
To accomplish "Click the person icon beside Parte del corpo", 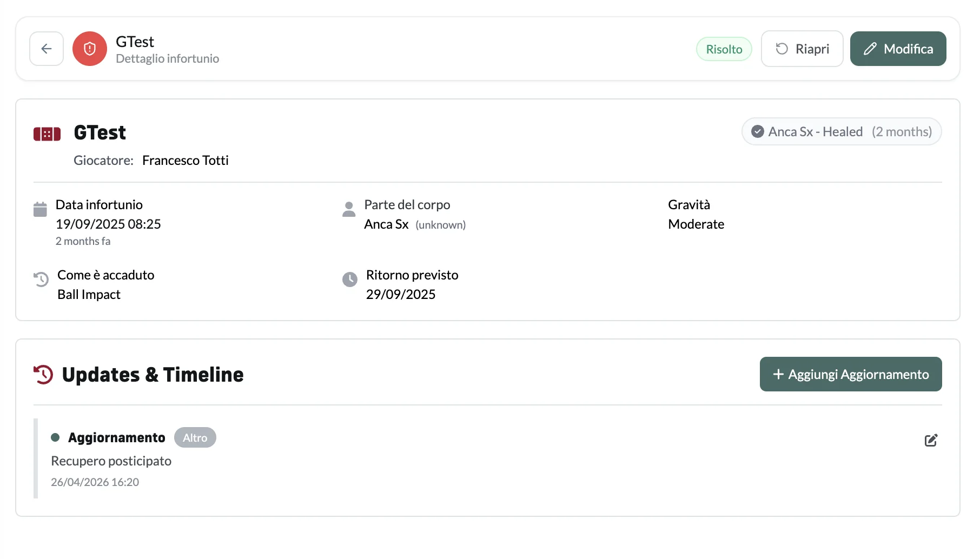I will (349, 209).
